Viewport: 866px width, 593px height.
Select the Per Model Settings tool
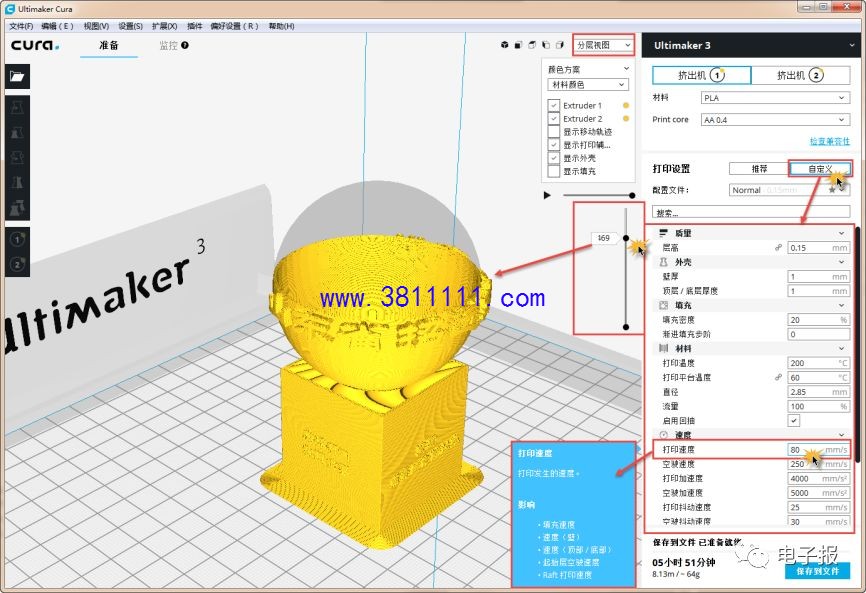[17, 208]
